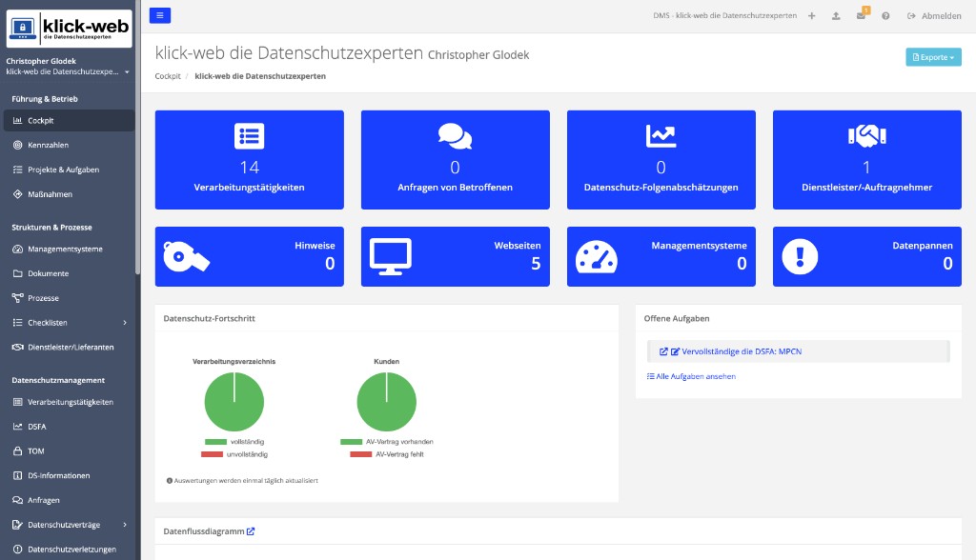The height and width of the screenshot is (560, 976).
Task: Open the help question mark icon
Action: coord(885,15)
